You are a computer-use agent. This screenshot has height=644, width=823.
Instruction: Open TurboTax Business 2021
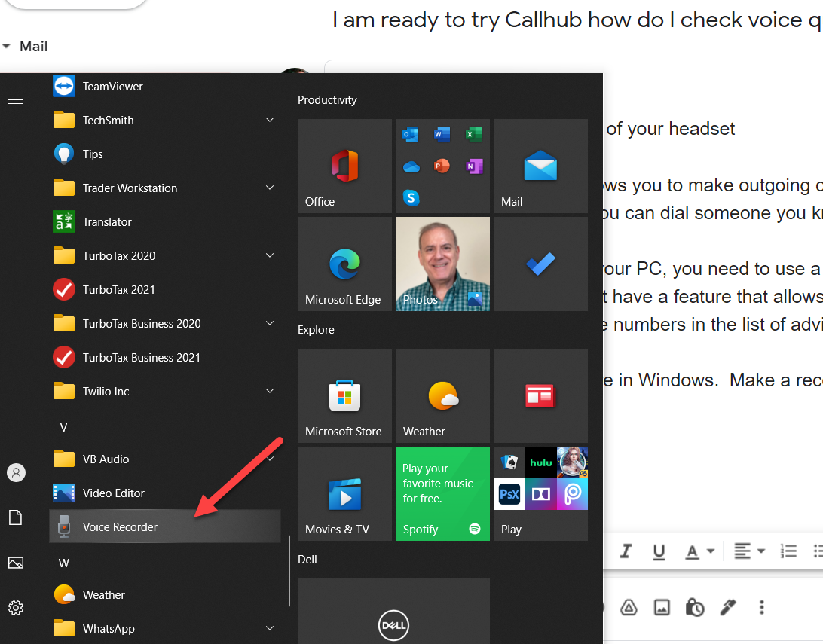click(165, 357)
